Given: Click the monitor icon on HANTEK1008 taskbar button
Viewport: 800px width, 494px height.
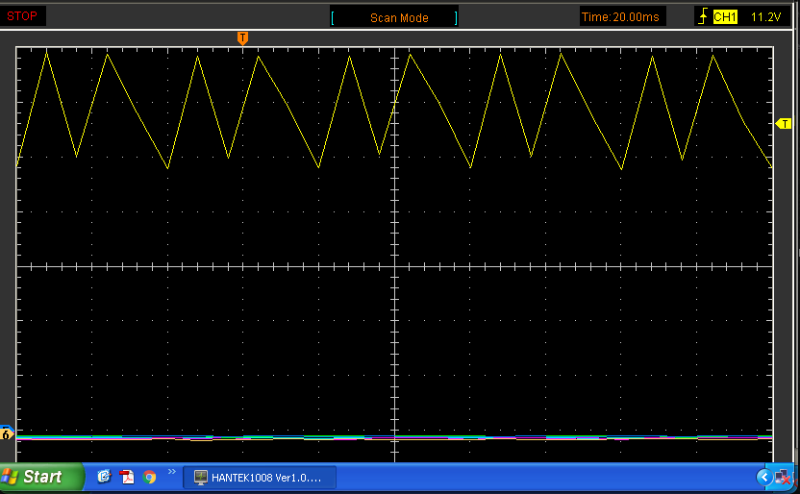Looking at the screenshot, I should [200, 477].
